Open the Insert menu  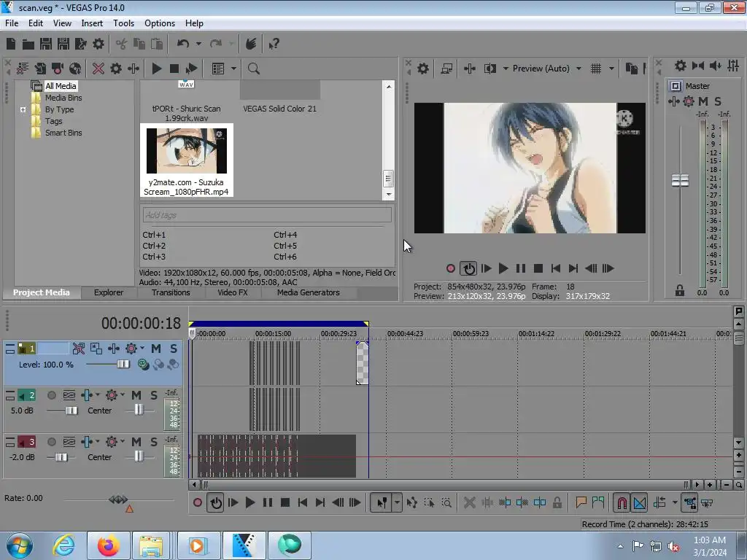(x=92, y=23)
